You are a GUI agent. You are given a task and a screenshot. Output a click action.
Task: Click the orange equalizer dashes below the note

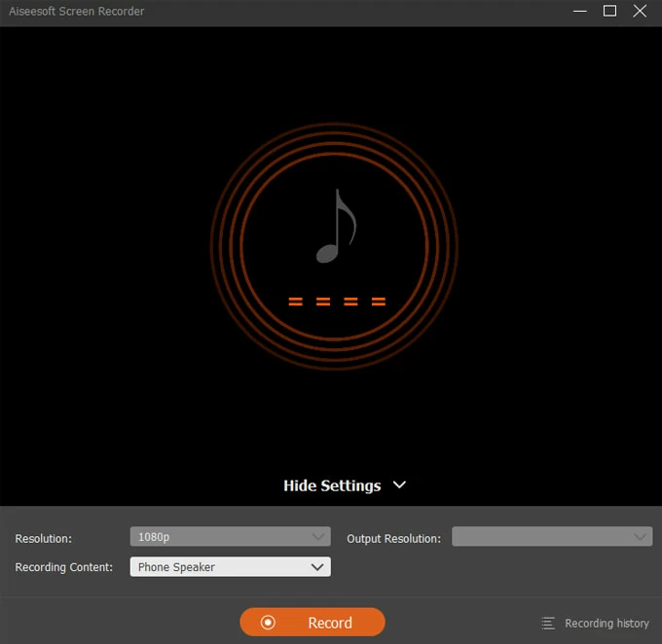337,302
